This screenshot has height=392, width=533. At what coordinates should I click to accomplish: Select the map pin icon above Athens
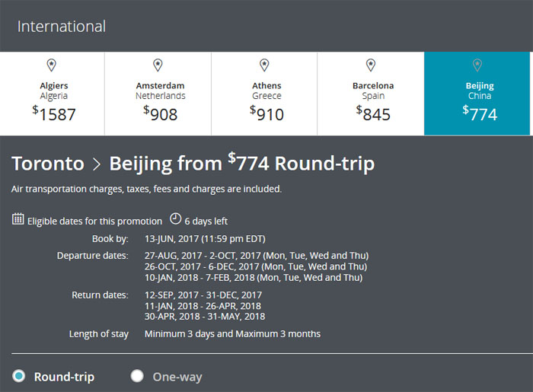[x=265, y=65]
